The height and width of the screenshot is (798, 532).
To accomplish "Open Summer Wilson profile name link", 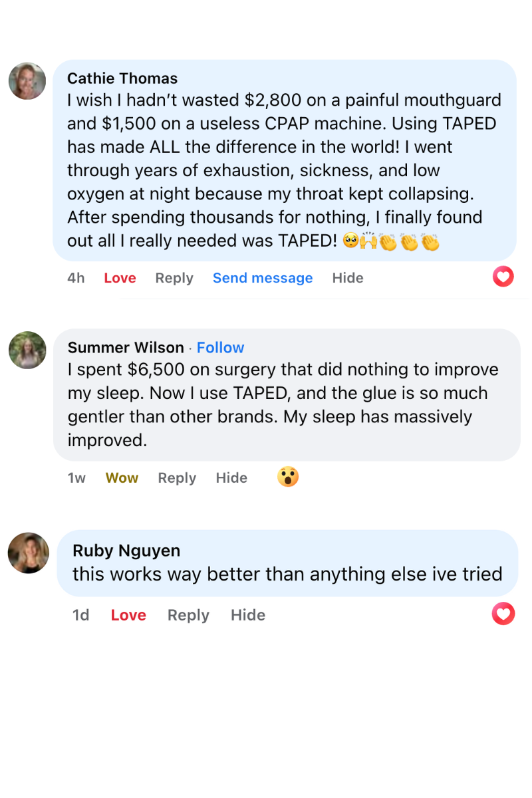I will tap(126, 348).
